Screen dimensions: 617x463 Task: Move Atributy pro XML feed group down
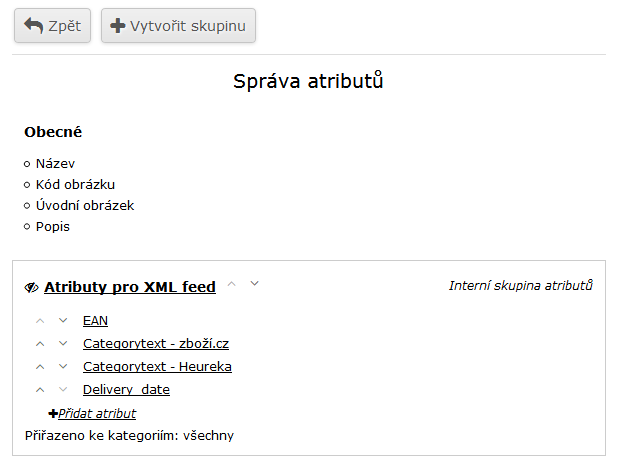point(254,284)
